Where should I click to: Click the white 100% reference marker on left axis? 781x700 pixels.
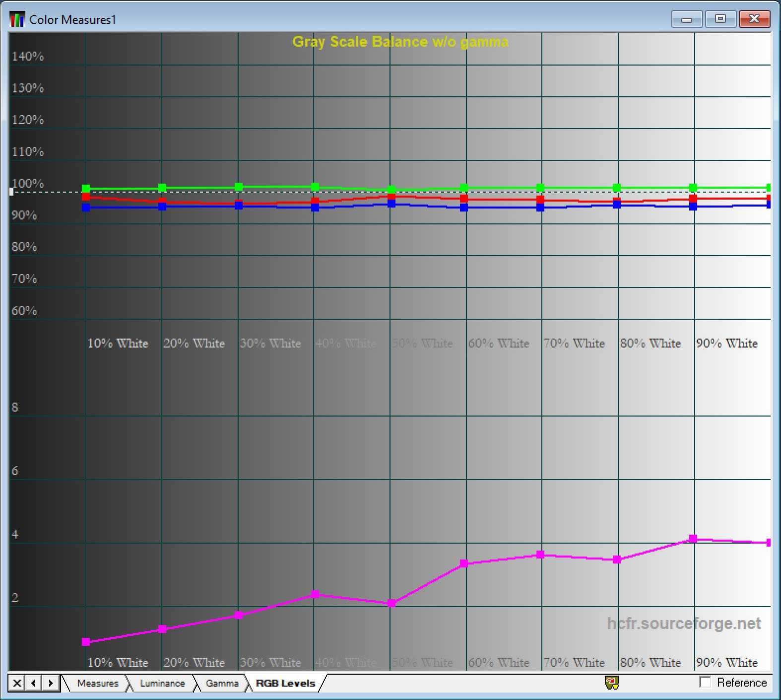tap(11, 192)
